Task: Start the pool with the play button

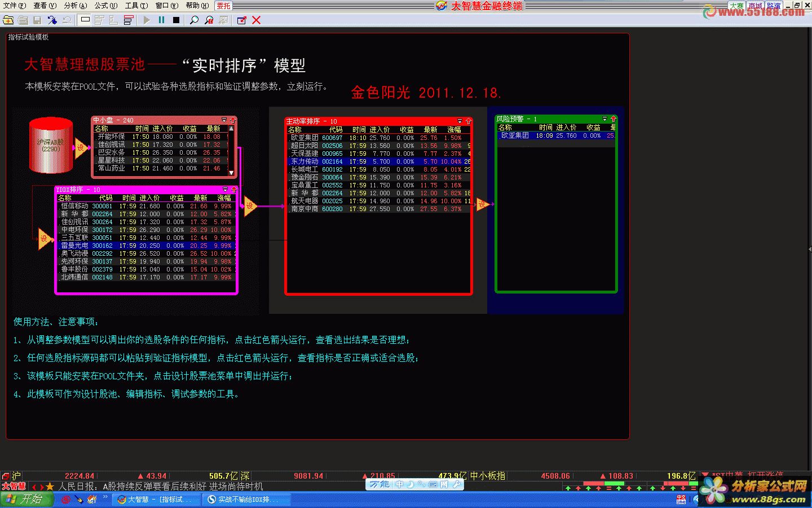Action: point(147,20)
